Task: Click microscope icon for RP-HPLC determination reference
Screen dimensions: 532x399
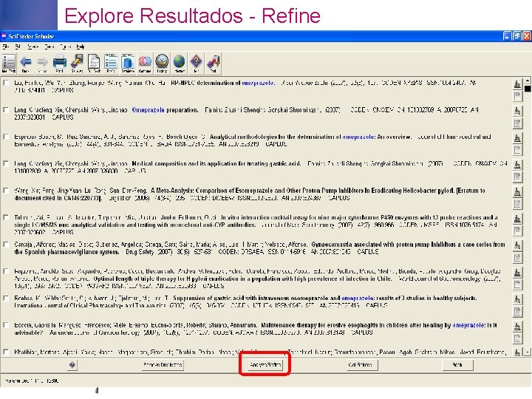Action: [x=517, y=83]
